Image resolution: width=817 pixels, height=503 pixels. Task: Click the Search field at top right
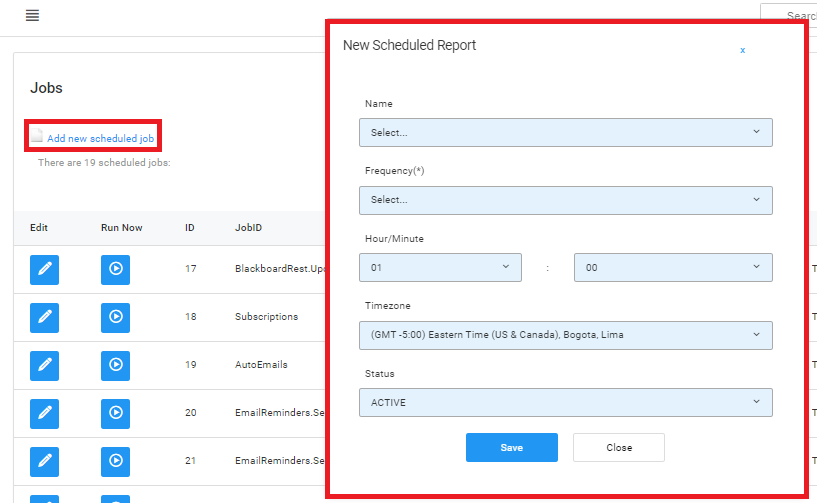click(795, 16)
